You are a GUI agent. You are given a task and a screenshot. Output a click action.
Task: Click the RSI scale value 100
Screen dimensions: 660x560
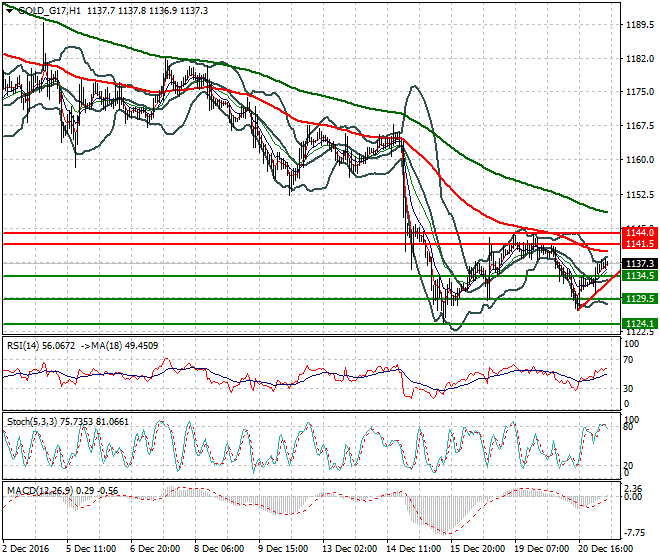[x=630, y=345]
